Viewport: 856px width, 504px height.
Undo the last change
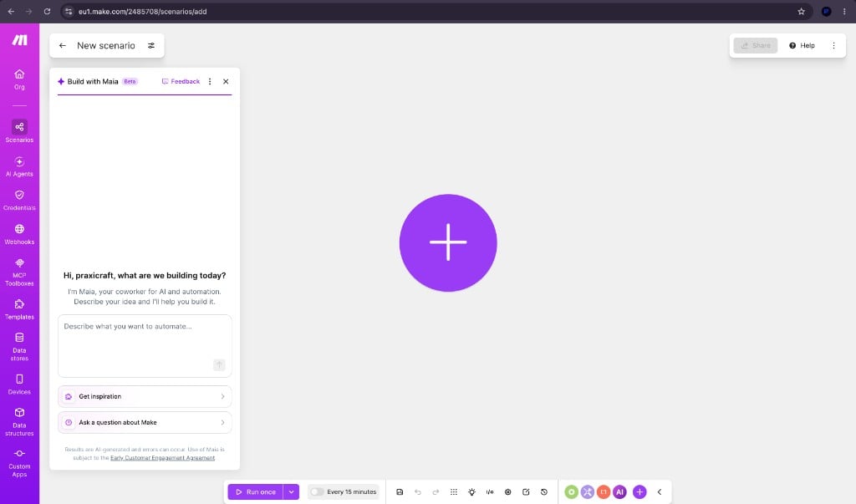click(x=418, y=491)
